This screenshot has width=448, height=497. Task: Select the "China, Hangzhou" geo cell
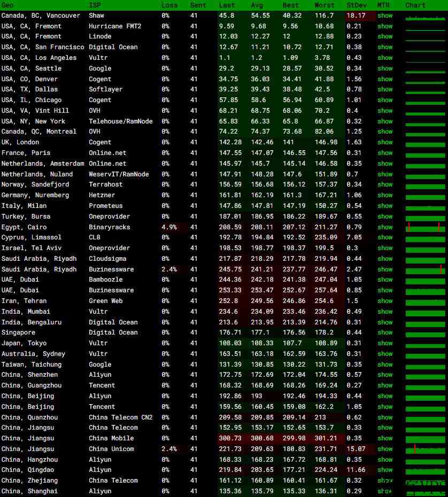click(29, 459)
